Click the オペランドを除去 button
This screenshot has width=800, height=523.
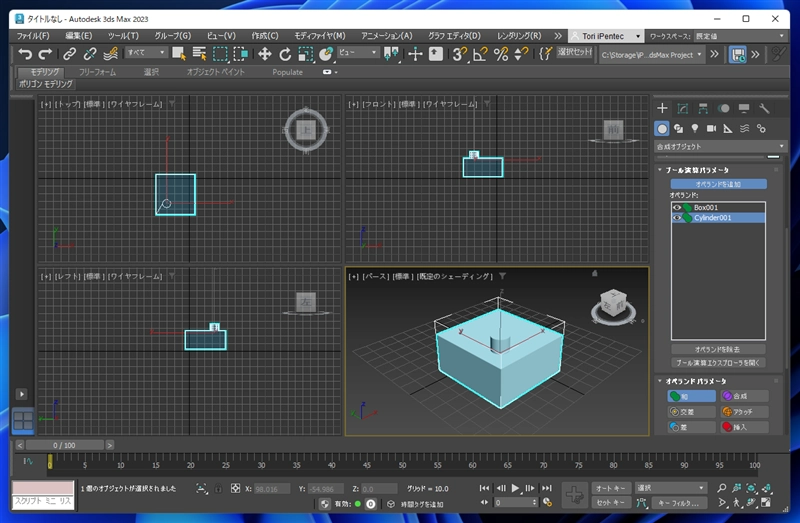pyautogui.click(x=718, y=350)
